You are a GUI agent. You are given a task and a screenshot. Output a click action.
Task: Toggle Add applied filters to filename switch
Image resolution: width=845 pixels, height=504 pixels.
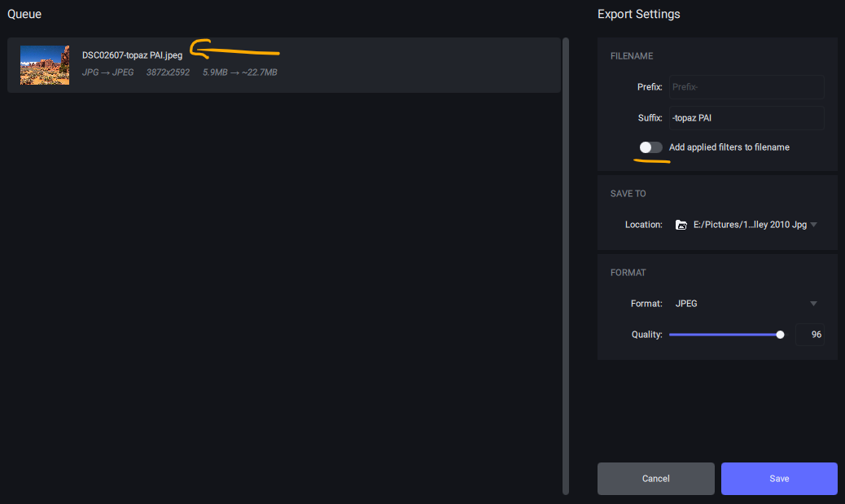point(650,147)
